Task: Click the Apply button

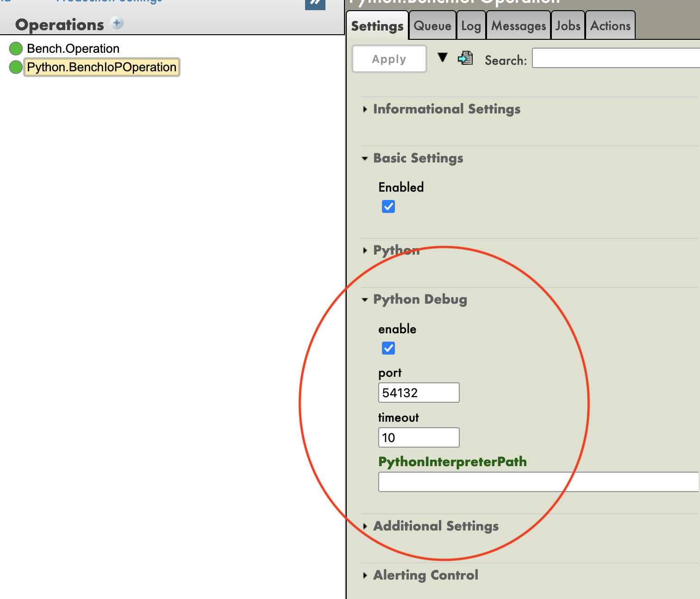Action: 389,59
